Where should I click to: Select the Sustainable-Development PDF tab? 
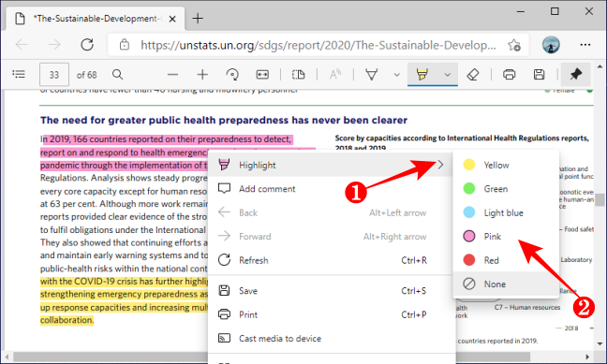click(x=95, y=19)
